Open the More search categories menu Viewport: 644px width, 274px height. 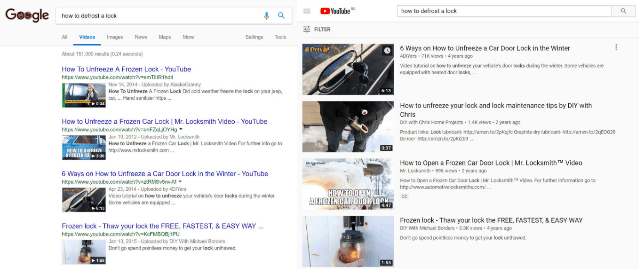tap(188, 37)
